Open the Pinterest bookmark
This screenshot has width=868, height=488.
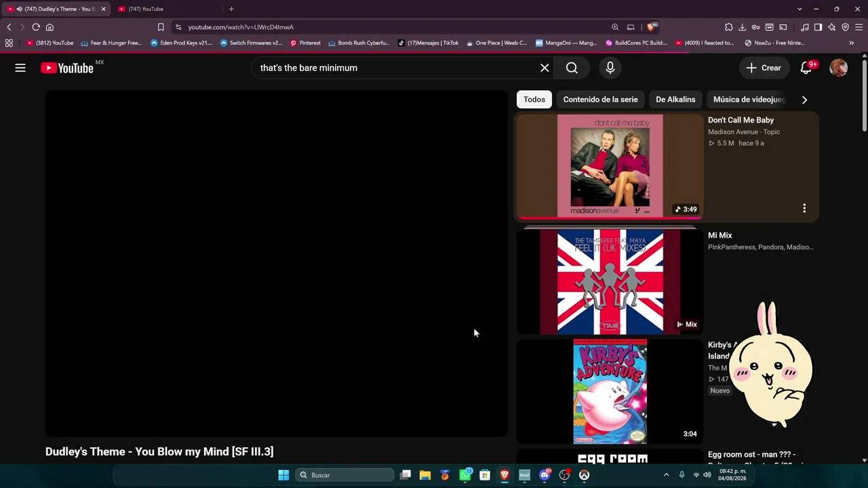tap(305, 43)
